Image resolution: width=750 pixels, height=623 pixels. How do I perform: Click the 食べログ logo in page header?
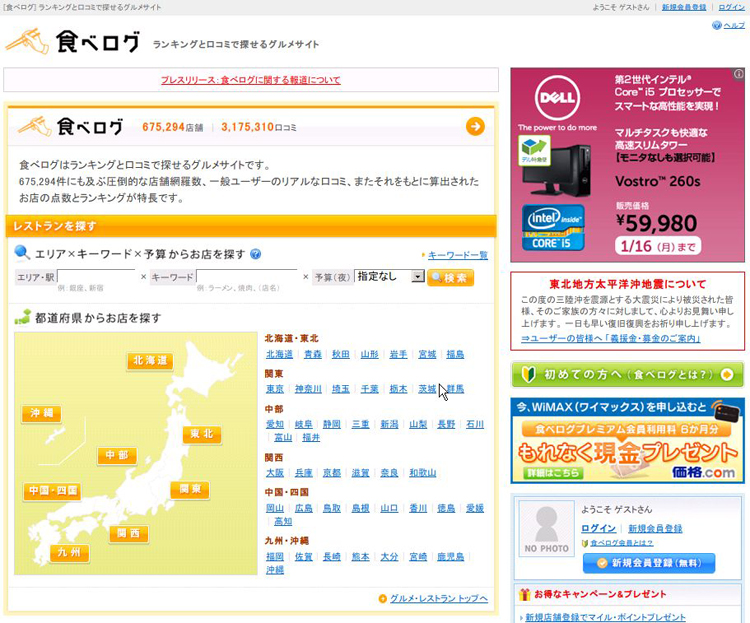[x=72, y=40]
